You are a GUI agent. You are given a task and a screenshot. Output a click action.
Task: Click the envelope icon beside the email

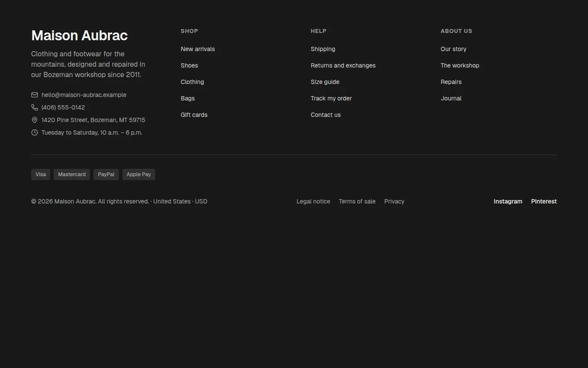35,95
